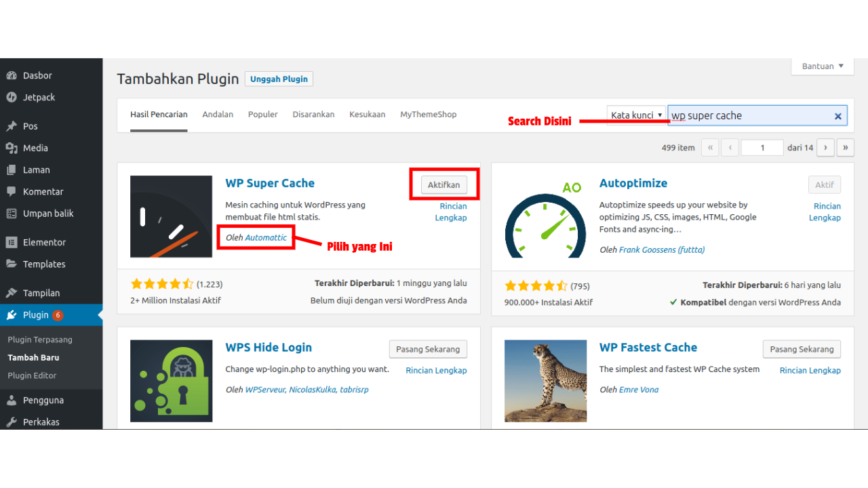Open the WPS Hide Login title link

tap(269, 347)
